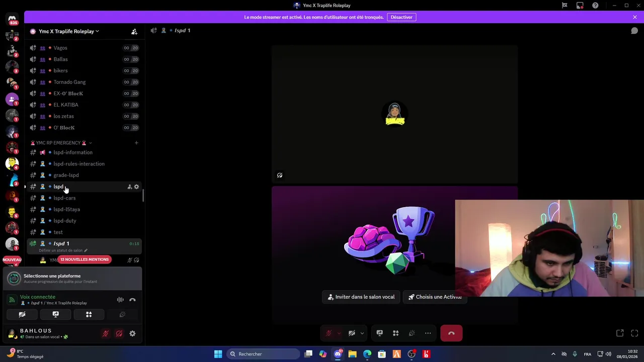Hang up with the red disconnect button
Image resolution: width=644 pixels, height=362 pixels.
[451, 333]
